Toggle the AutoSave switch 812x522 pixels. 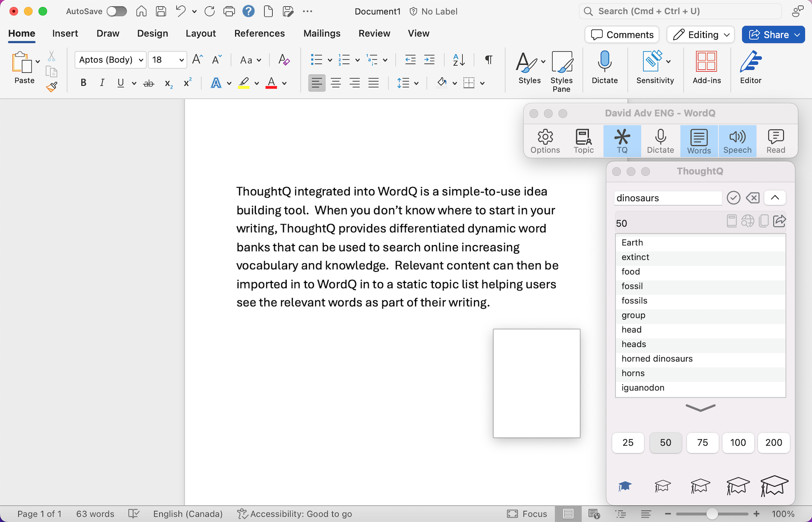pyautogui.click(x=116, y=12)
